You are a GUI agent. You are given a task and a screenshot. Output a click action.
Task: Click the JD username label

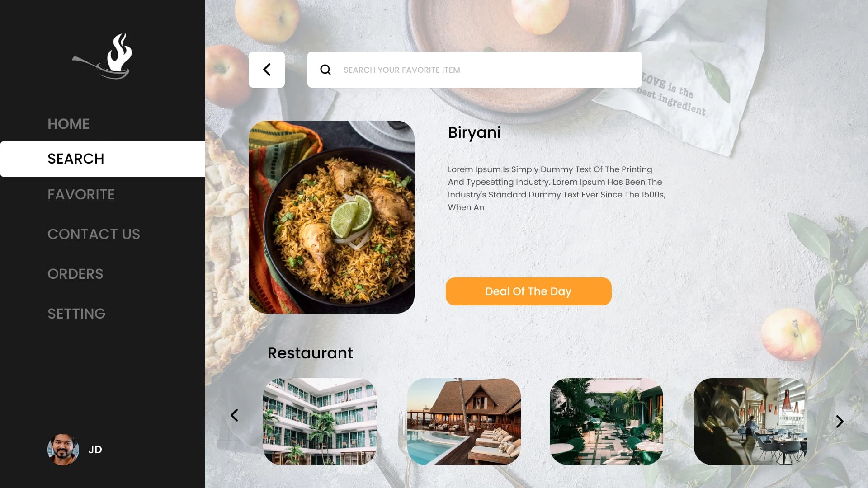pos(95,450)
